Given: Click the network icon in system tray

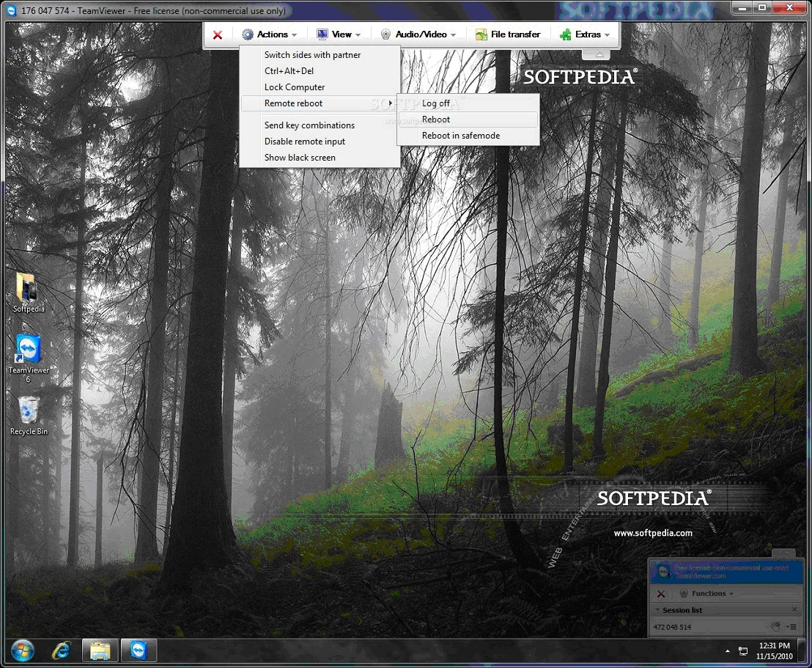Looking at the screenshot, I should 742,650.
